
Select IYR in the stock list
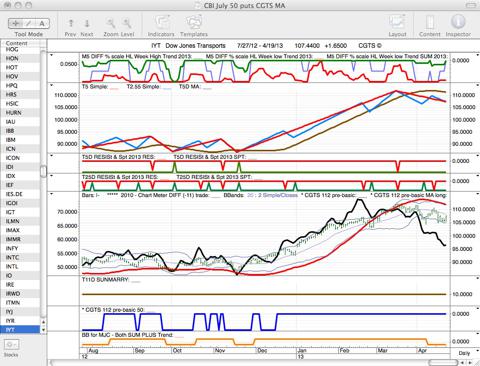20,320
